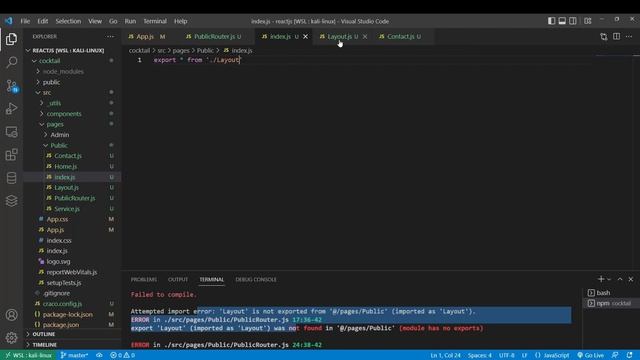Viewport: 640px width, 360px height.
Task: Open the database icon in activity bar
Action: (11, 178)
